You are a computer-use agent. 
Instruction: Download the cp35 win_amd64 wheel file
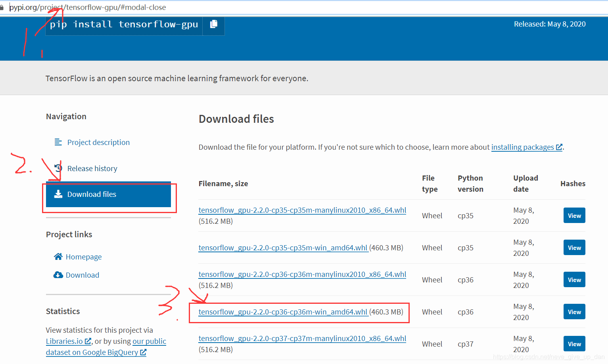[283, 248]
